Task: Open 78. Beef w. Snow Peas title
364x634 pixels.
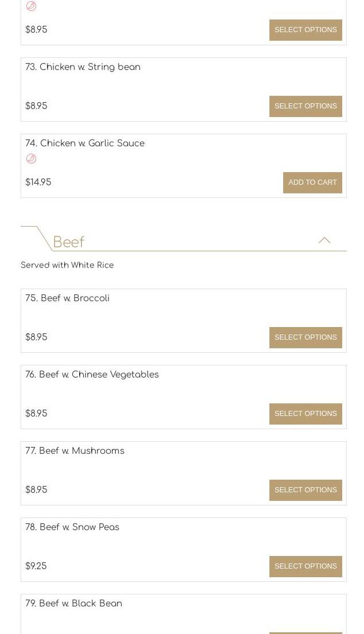Action: (72, 527)
